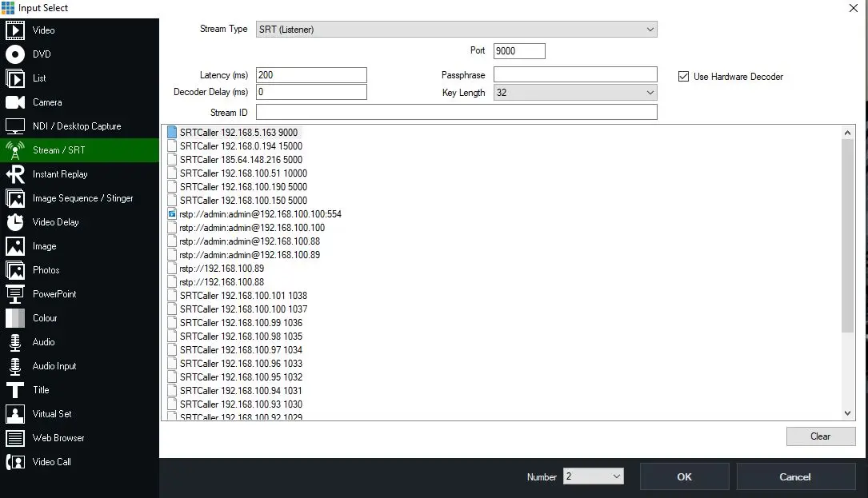The image size is (868, 498).
Task: Select Image Sequence / Stinger icon
Action: [15, 198]
